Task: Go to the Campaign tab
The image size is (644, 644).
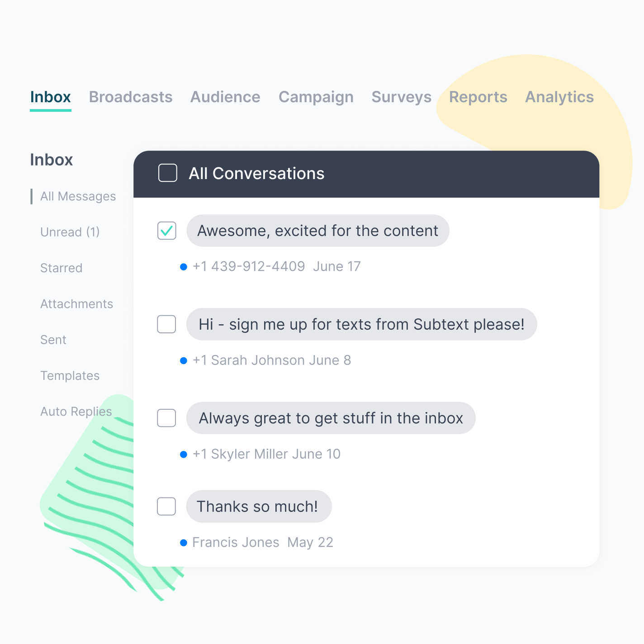Action: pyautogui.click(x=316, y=97)
